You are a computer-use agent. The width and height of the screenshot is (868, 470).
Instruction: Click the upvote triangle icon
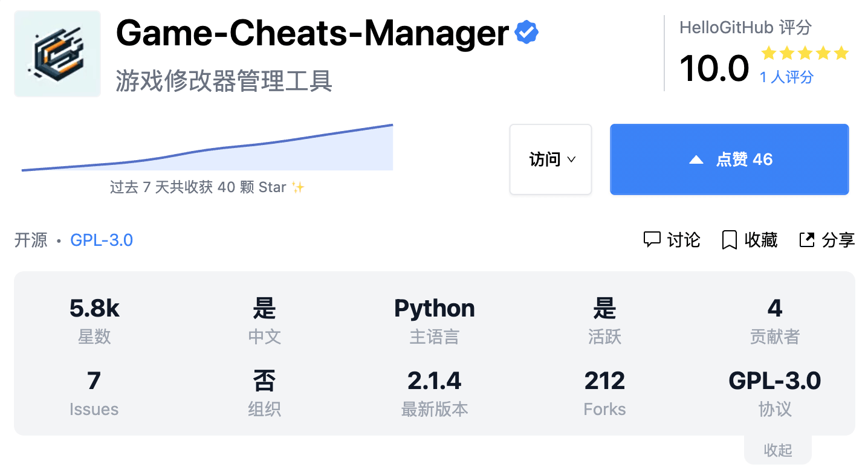click(696, 160)
